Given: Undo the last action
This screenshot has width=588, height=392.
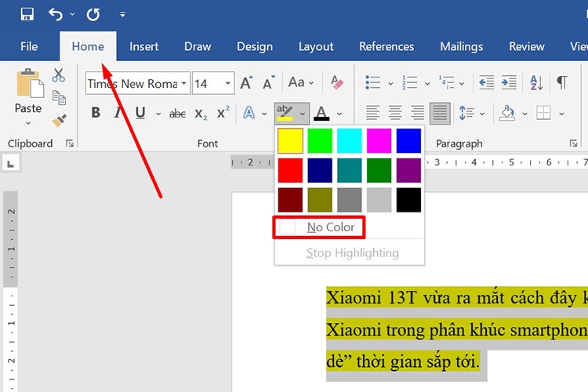Looking at the screenshot, I should (x=56, y=14).
